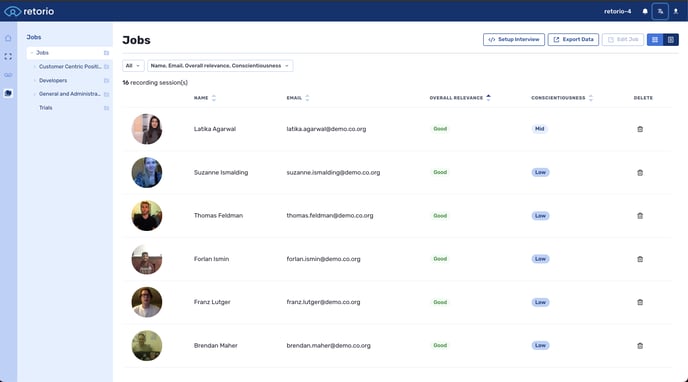Switch to grid view layout
Image resolution: width=688 pixels, height=382 pixels.
coord(655,39)
